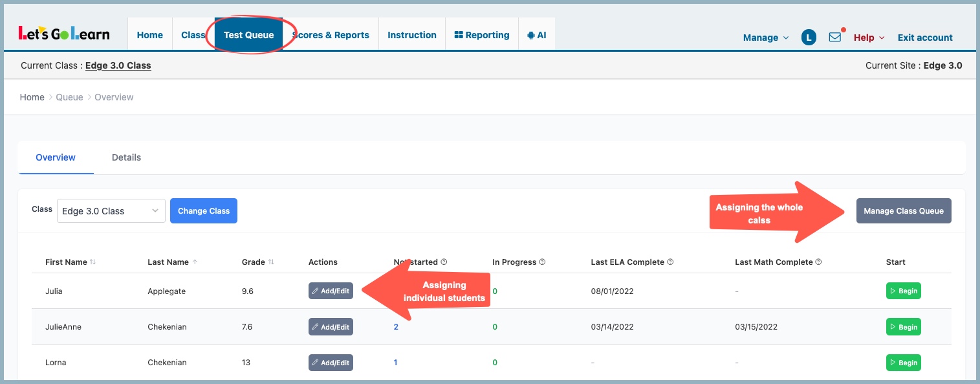Open the user avatar L icon
980x384 pixels.
pyautogui.click(x=809, y=38)
